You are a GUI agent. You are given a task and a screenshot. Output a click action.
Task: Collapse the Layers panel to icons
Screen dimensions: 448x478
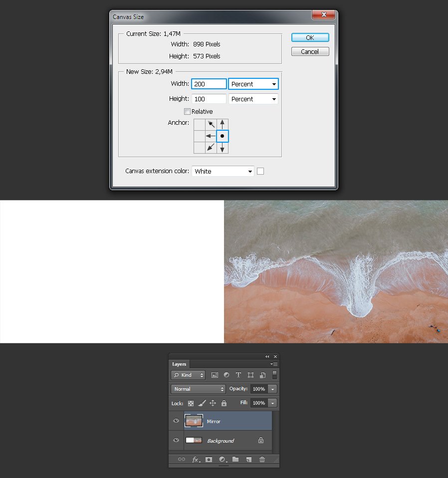[267, 356]
